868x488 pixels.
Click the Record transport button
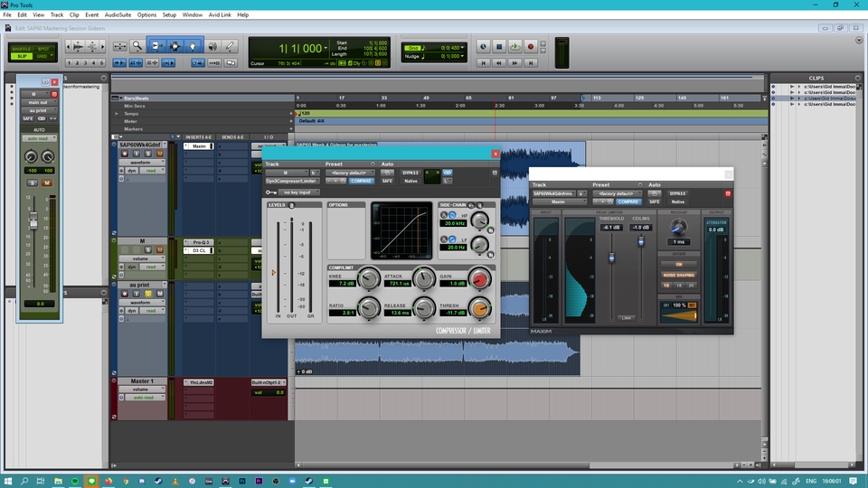[531, 47]
